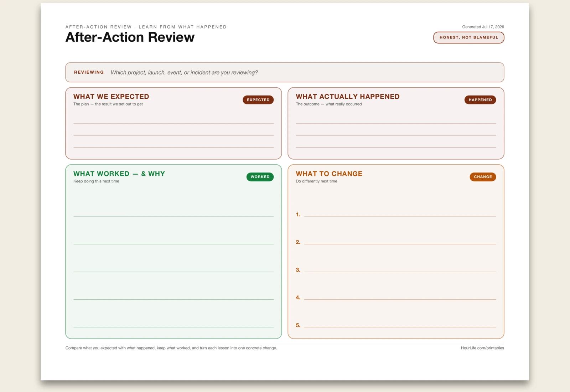Click the 'REVIEWING' label

[x=89, y=72]
